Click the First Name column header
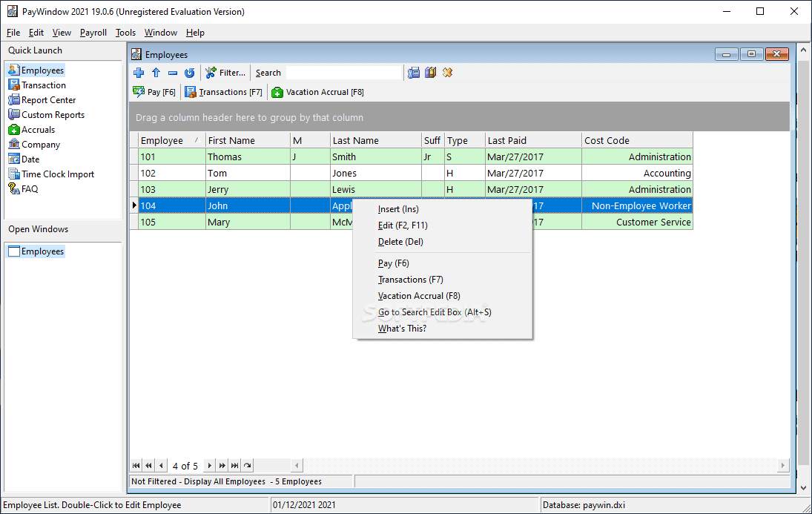Screen dimensions: 812x514 click(x=248, y=140)
